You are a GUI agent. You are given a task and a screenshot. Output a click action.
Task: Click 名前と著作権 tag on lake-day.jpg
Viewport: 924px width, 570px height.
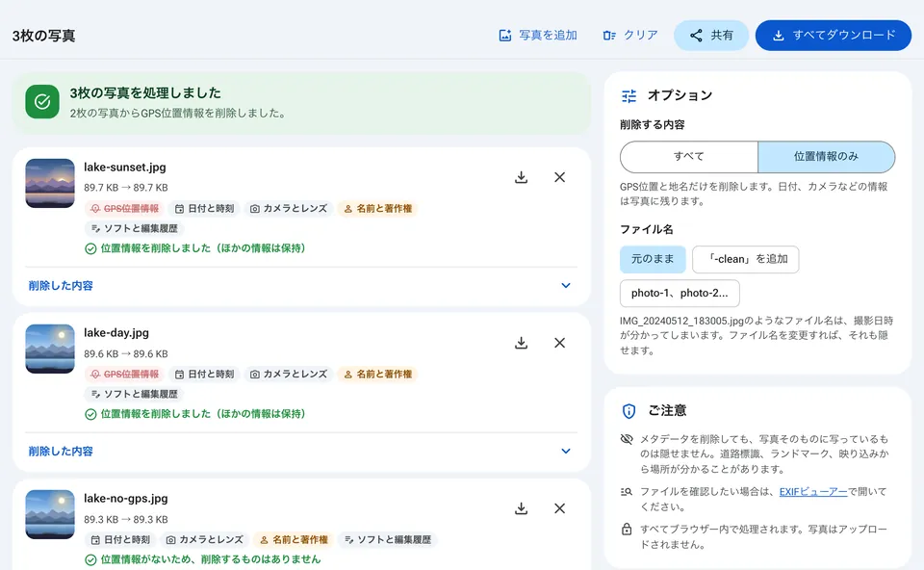(377, 375)
